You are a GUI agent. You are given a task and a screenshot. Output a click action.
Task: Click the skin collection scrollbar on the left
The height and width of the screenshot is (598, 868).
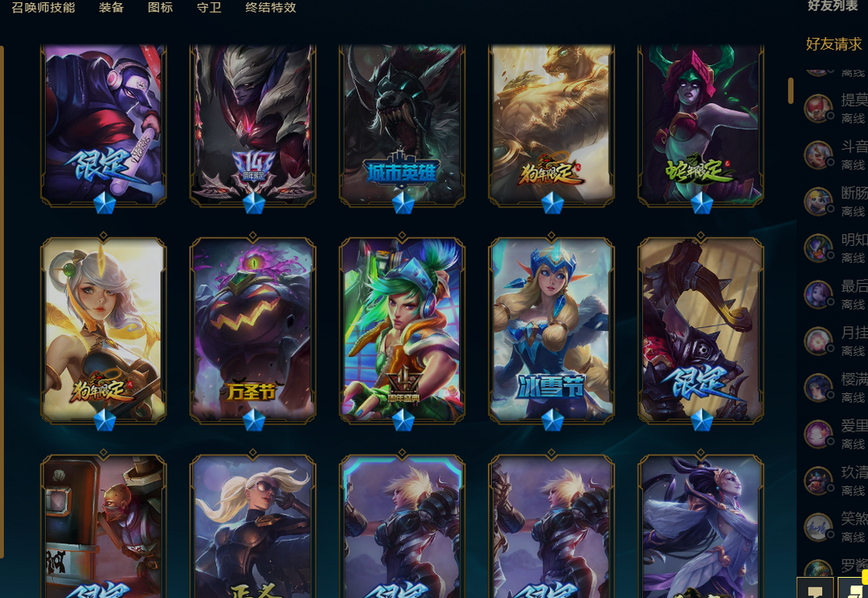2,301
